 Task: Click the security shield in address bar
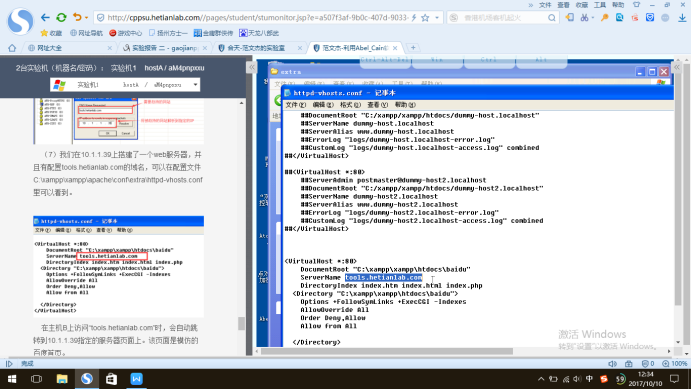click(x=101, y=18)
